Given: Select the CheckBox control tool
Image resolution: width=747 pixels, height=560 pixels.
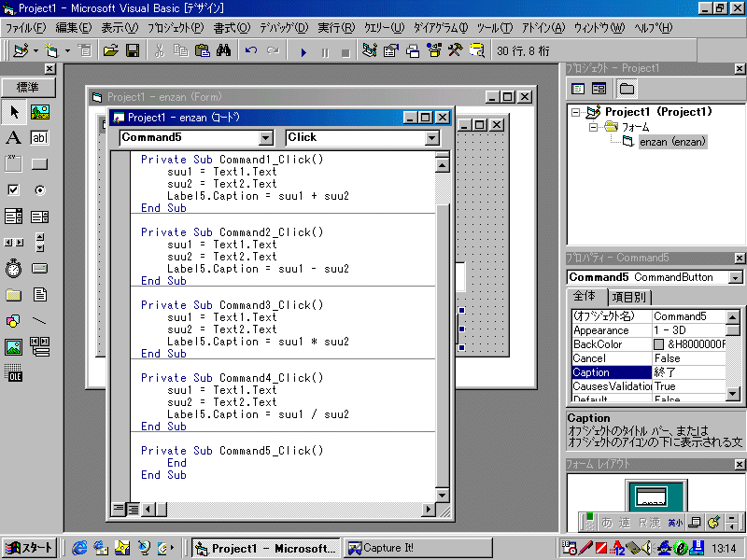Looking at the screenshot, I should pyautogui.click(x=14, y=190).
